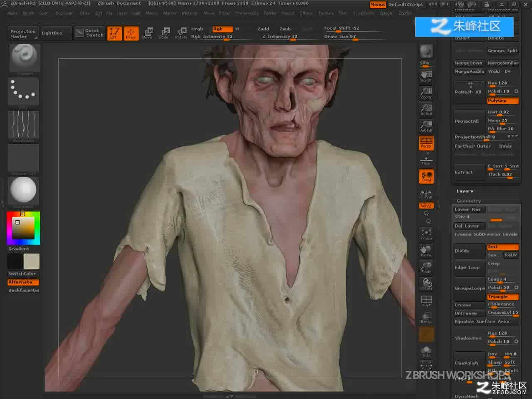Click the BPR render icon
The height and width of the screenshot is (399, 532).
426,52
